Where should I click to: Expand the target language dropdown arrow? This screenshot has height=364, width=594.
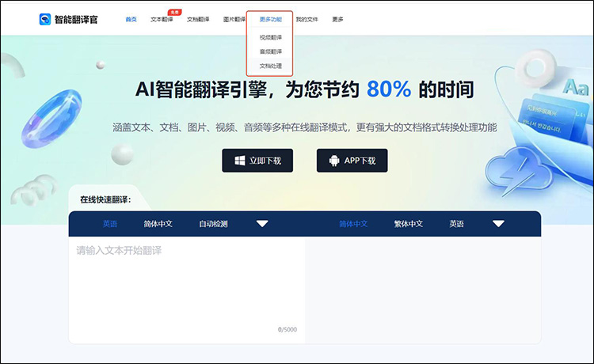pos(498,224)
